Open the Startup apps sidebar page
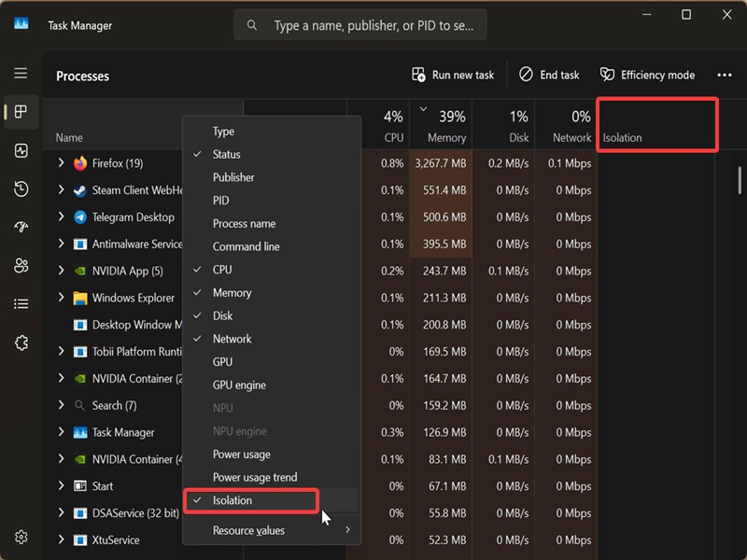Screen dimensions: 747x560 [x=21, y=227]
